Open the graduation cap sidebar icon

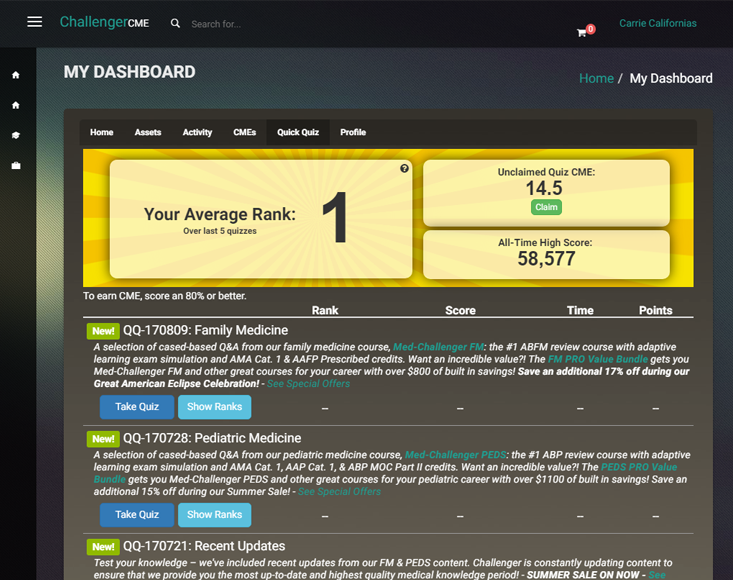16,135
